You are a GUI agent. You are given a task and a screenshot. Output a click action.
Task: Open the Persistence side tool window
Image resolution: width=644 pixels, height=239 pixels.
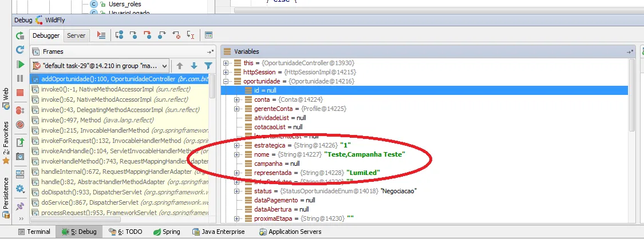pyautogui.click(x=6, y=198)
